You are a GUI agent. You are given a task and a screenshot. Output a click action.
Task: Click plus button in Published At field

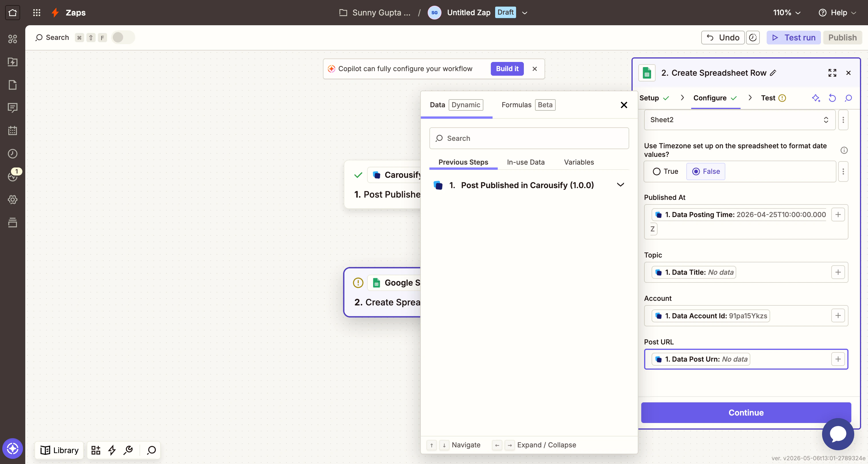point(838,215)
